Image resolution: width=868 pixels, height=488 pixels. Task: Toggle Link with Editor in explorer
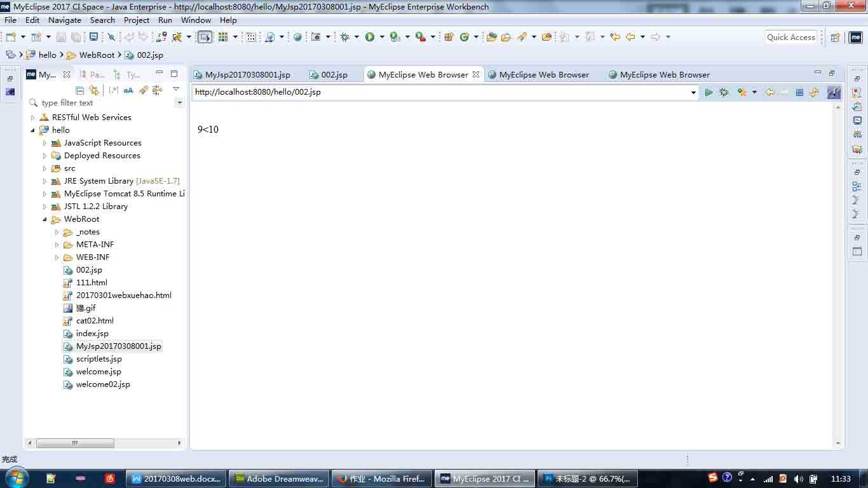coord(94,90)
